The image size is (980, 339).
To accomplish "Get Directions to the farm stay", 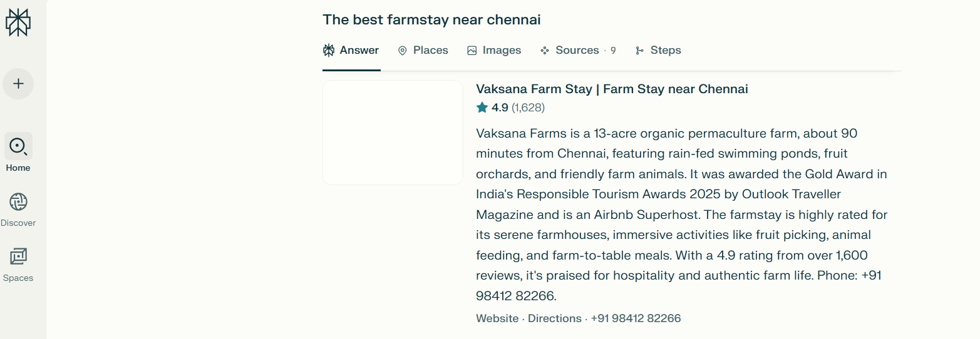I will (x=554, y=318).
